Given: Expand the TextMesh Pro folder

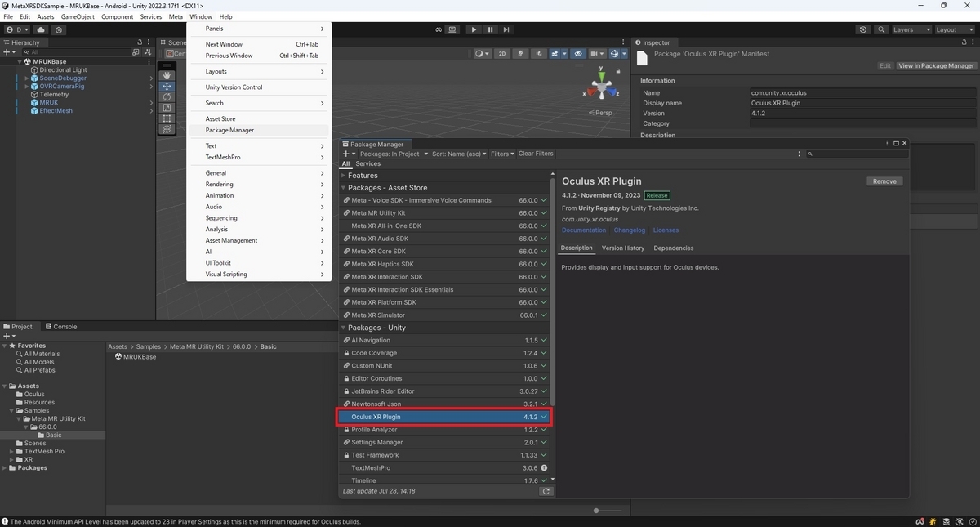Looking at the screenshot, I should 11,451.
